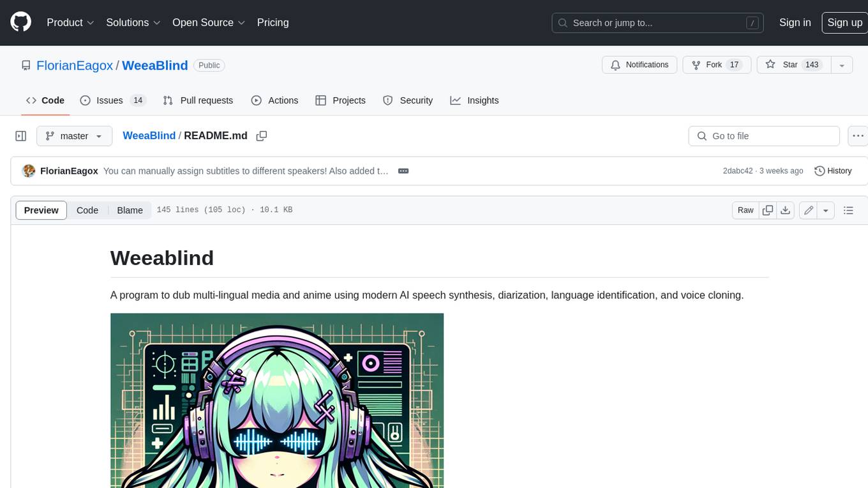Open the README outline list icon
868x488 pixels.
tap(848, 210)
